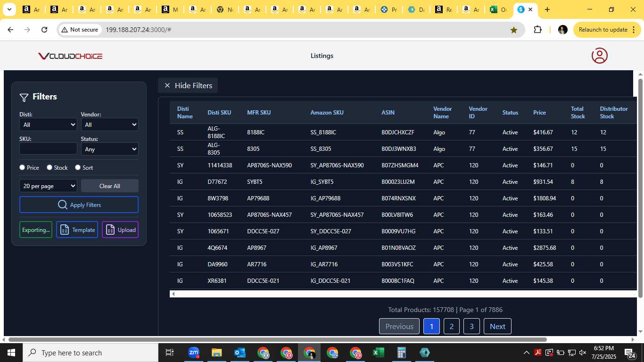Go to page 2
This screenshot has width=644, height=362.
[452, 326]
